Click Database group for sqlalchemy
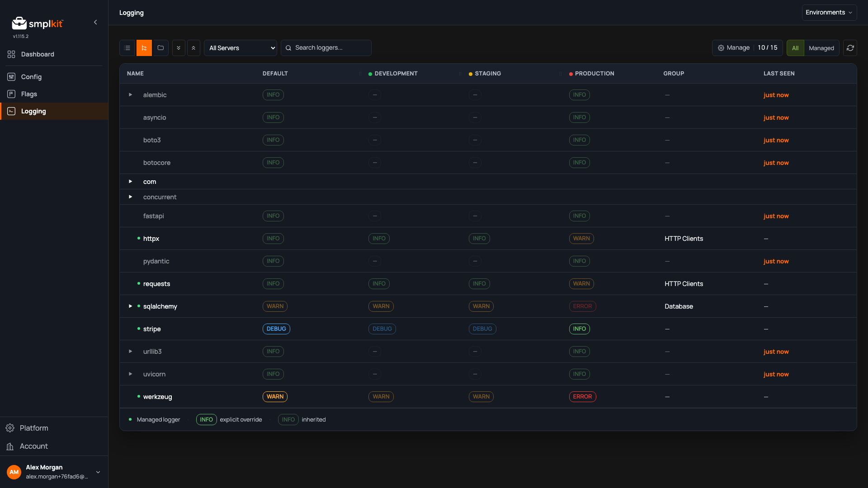This screenshot has width=868, height=488. tap(679, 306)
